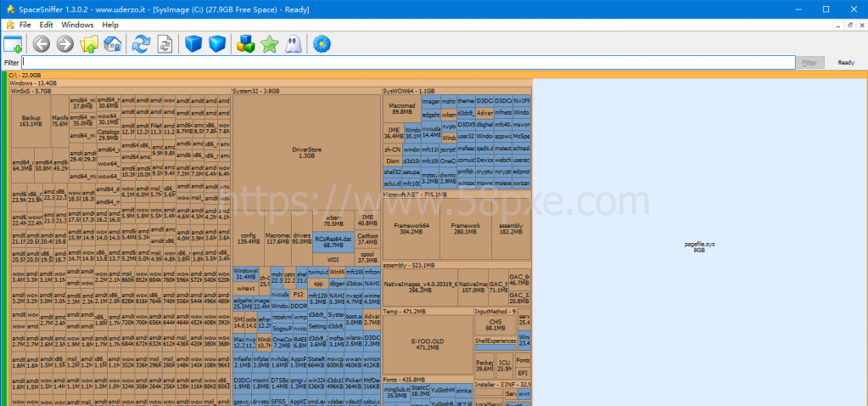Click the System32 - 3.8GB header
The image size is (868, 406).
(x=306, y=91)
